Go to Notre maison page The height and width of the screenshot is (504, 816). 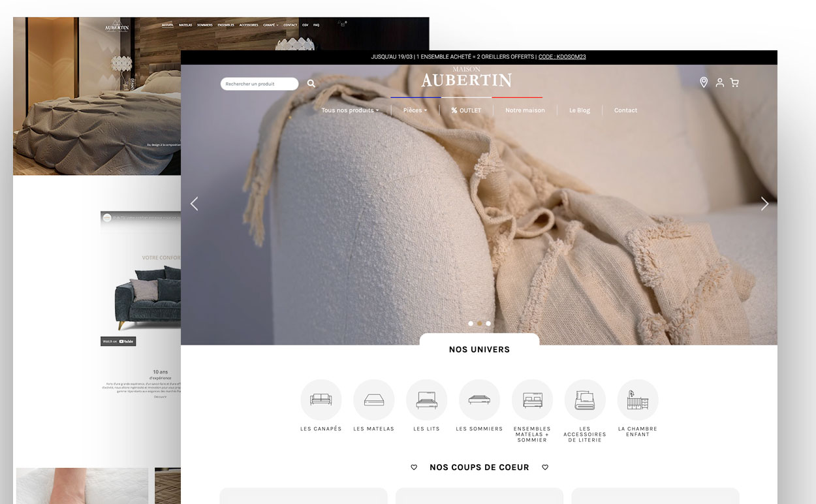(x=525, y=110)
